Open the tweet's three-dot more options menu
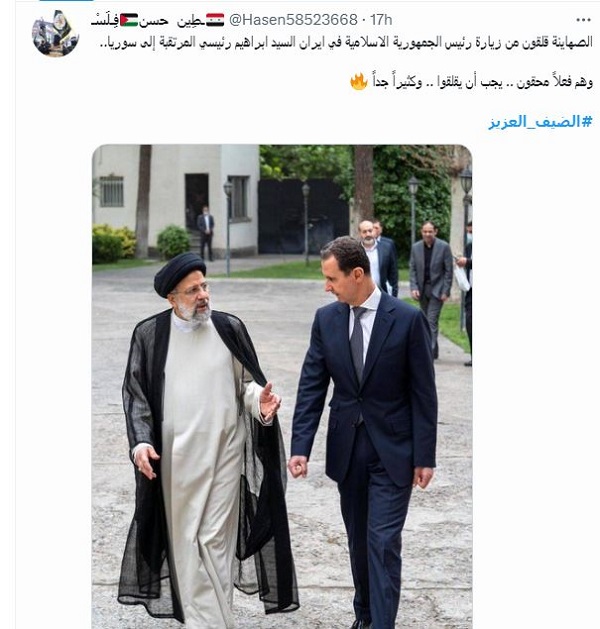Viewport: 600px width, 629px height. [583, 20]
